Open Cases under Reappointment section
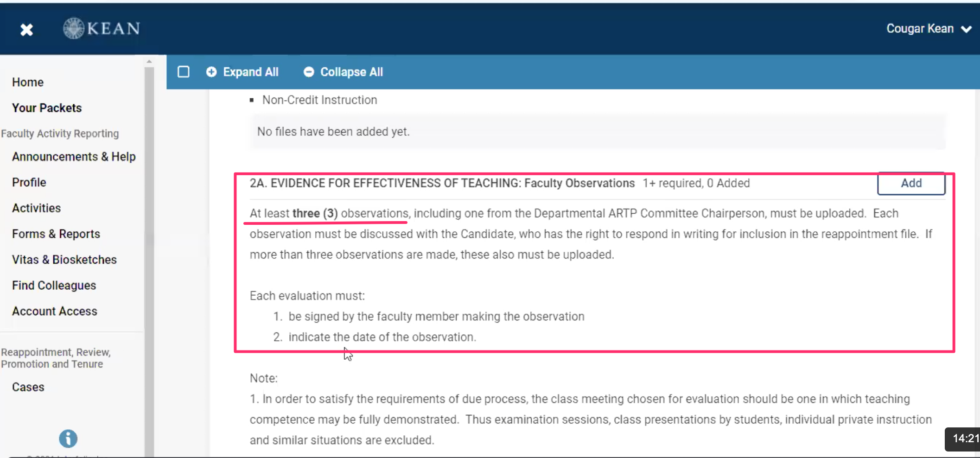This screenshot has width=980, height=458. 28,387
